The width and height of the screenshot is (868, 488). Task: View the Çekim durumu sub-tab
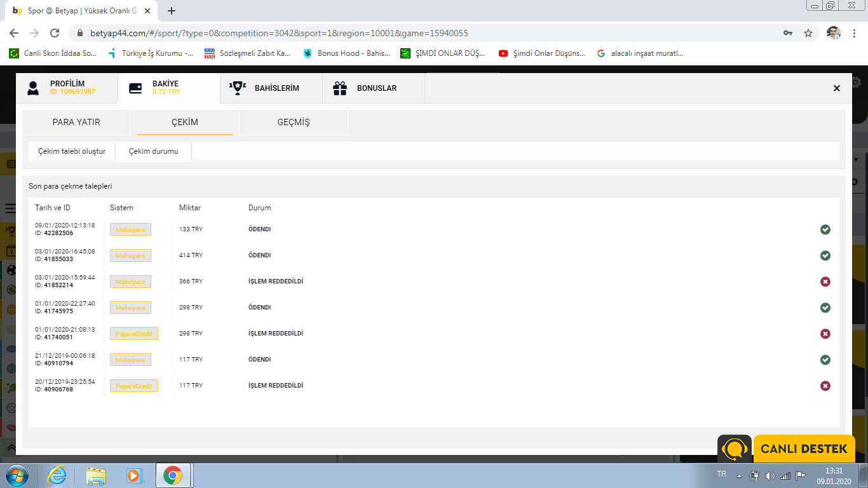[154, 151]
